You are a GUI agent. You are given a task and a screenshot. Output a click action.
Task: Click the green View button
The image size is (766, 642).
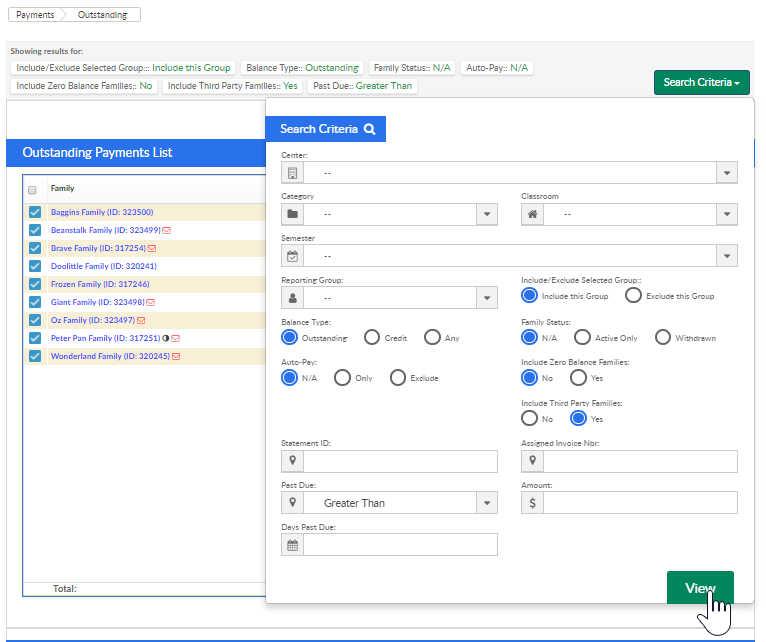click(x=700, y=588)
